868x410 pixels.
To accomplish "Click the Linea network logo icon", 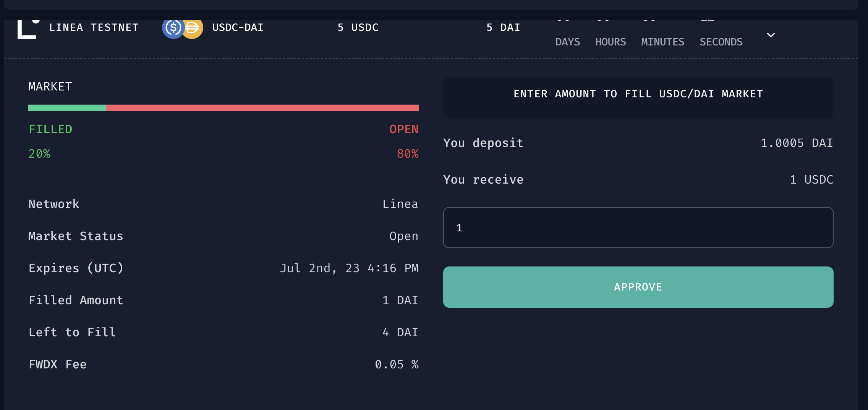I will tap(28, 29).
